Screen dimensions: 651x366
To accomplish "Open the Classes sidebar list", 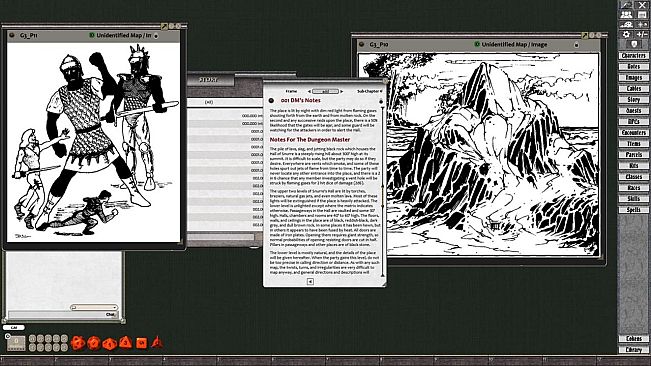I will (634, 176).
